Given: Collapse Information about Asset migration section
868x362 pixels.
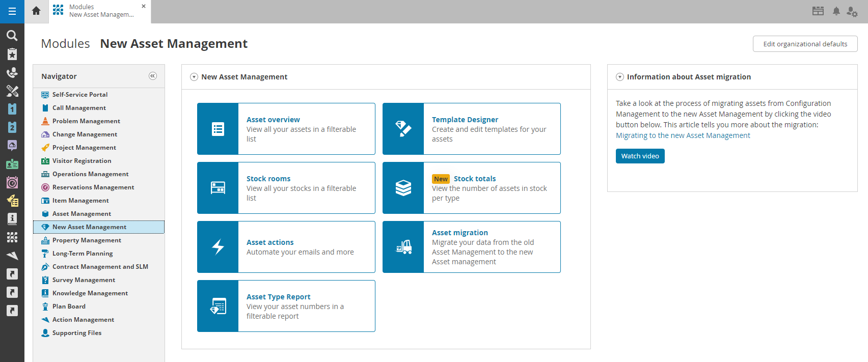Looking at the screenshot, I should tap(620, 77).
